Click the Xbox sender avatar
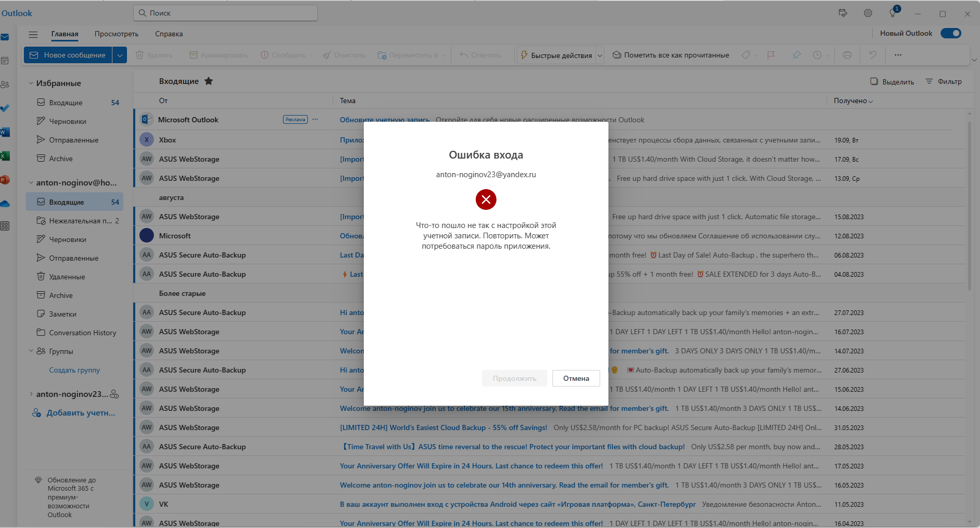The height and width of the screenshot is (528, 980). coord(147,140)
